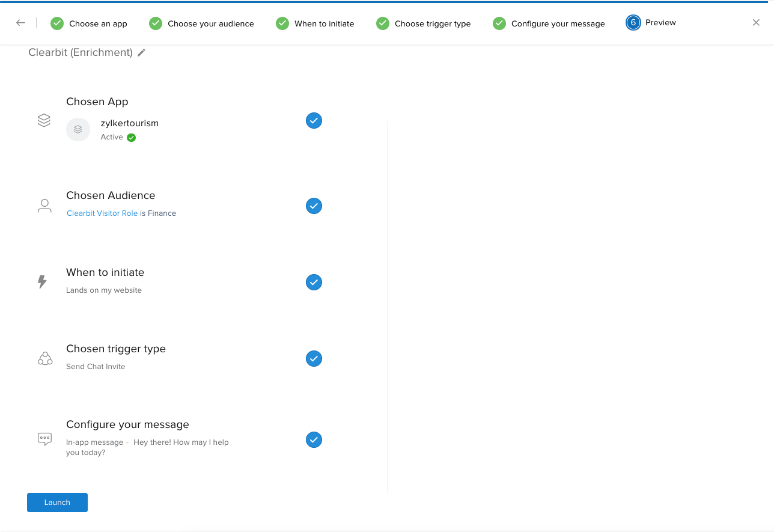This screenshot has height=532, width=774.
Task: Click the blue check next to Chosen Audience
Action: [314, 206]
